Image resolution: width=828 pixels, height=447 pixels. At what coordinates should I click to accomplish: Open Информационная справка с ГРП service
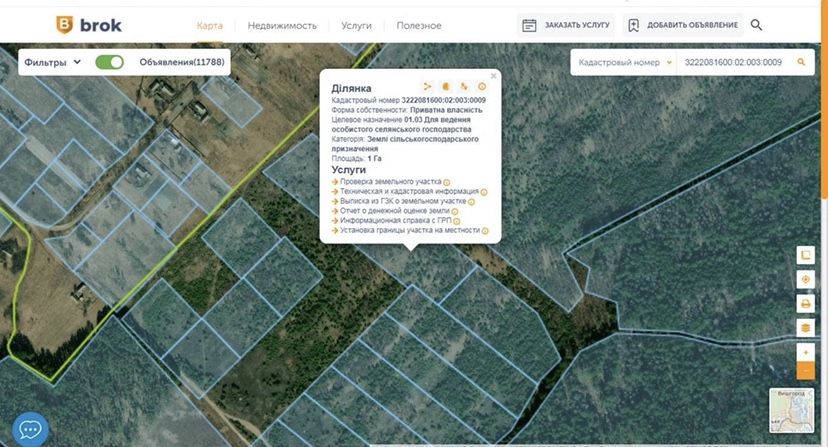396,220
